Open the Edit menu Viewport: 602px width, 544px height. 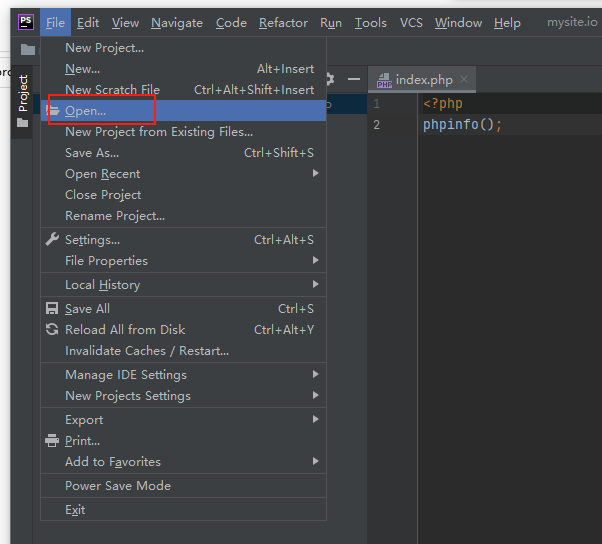88,23
